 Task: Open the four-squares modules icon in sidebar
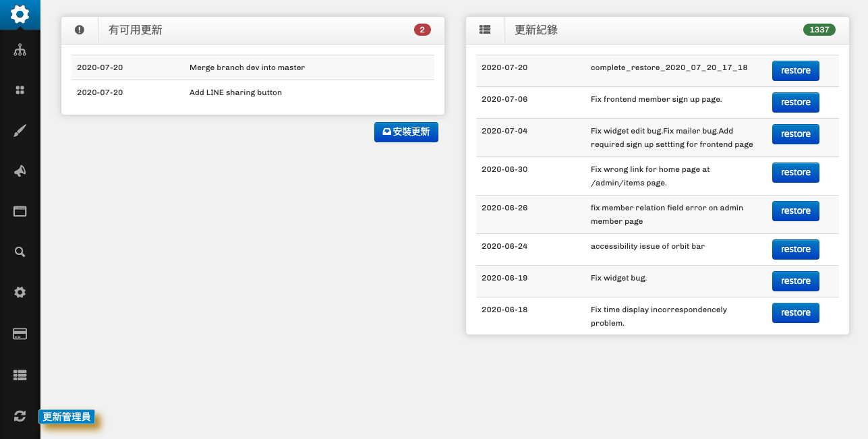20,90
